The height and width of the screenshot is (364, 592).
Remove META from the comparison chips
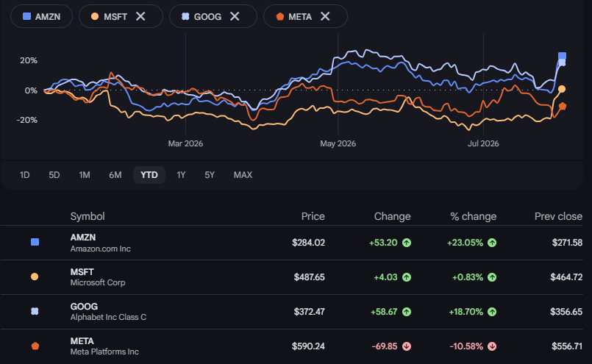(325, 16)
